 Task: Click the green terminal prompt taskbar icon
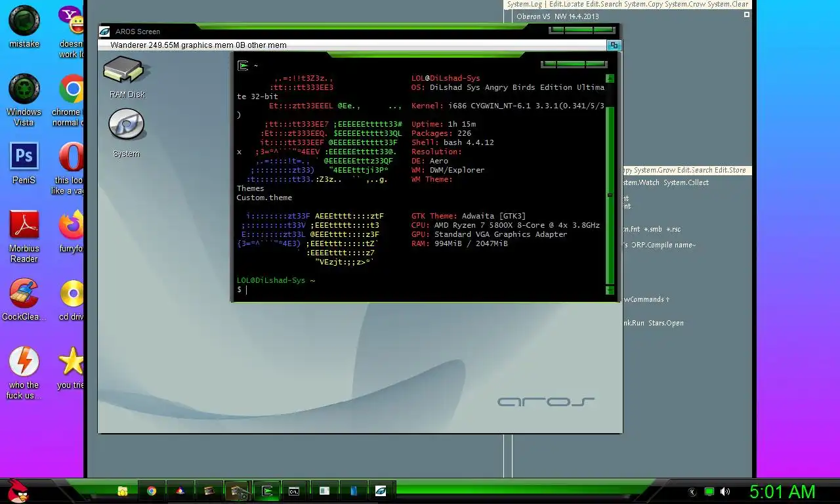click(267, 490)
